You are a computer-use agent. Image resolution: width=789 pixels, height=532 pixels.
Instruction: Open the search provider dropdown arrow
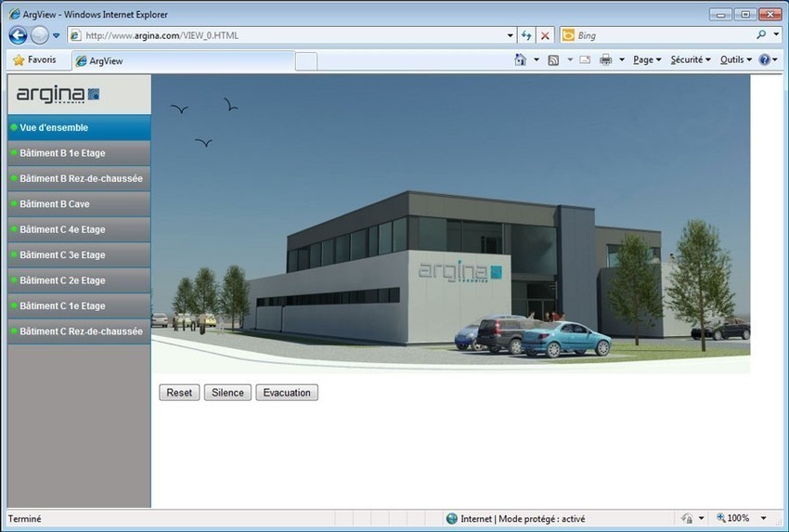[x=776, y=34]
